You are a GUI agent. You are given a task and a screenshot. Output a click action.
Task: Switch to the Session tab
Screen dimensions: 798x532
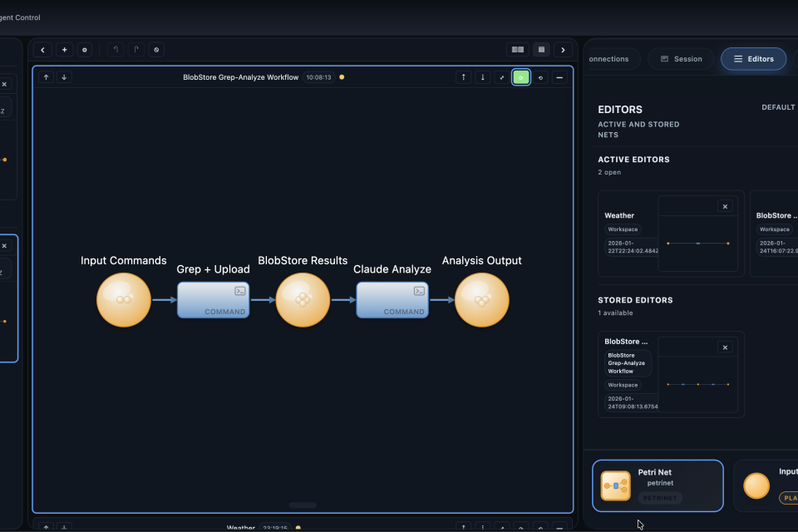click(x=681, y=59)
